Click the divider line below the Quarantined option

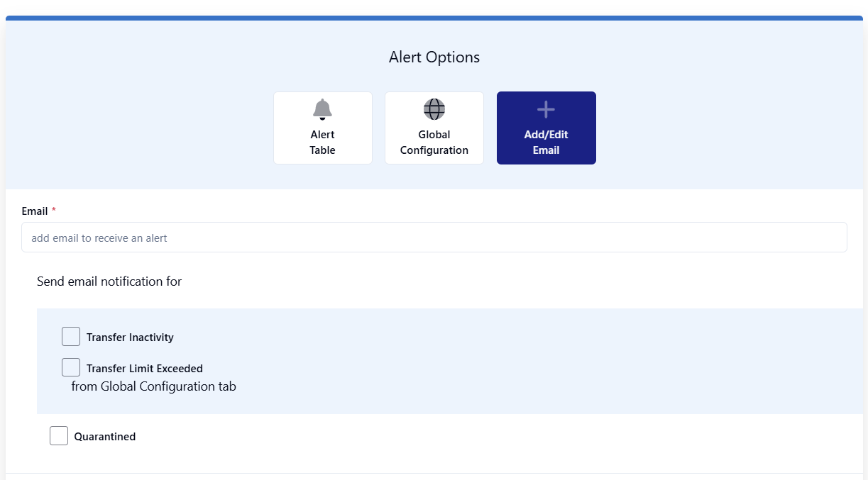[434, 473]
